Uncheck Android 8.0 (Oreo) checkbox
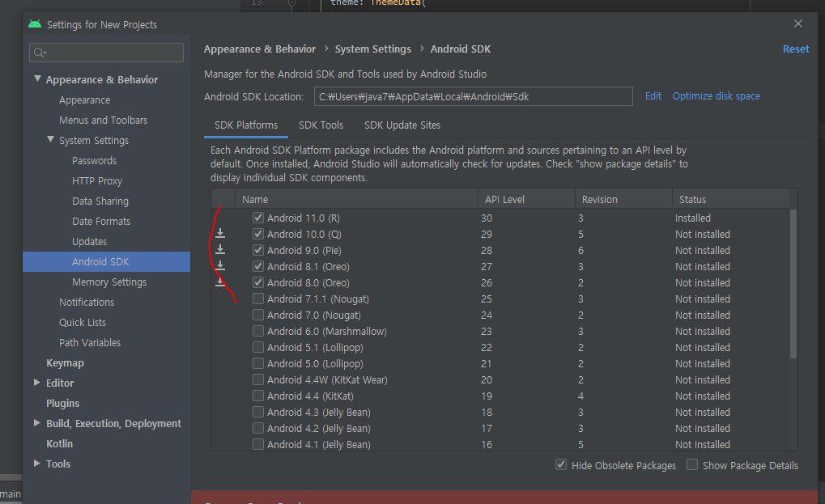825x504 pixels. point(257,283)
